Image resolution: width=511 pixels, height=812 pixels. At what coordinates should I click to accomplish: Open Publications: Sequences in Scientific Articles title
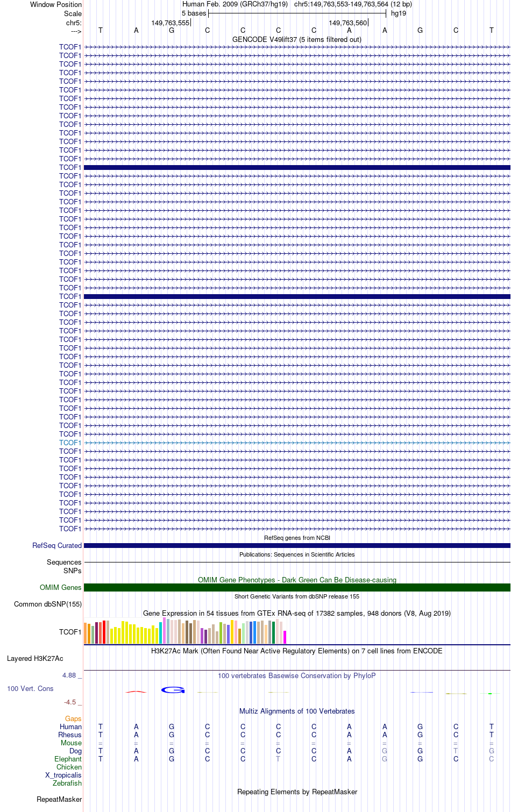pyautogui.click(x=297, y=554)
